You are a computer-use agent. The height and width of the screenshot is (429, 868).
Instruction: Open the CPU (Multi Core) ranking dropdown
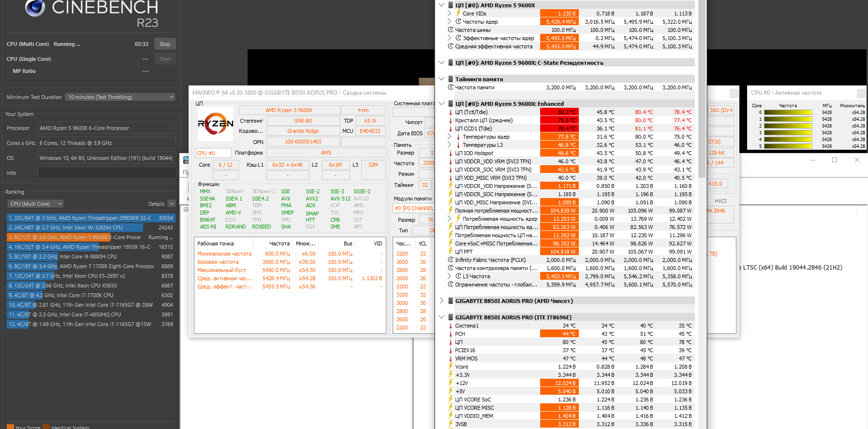[36, 204]
